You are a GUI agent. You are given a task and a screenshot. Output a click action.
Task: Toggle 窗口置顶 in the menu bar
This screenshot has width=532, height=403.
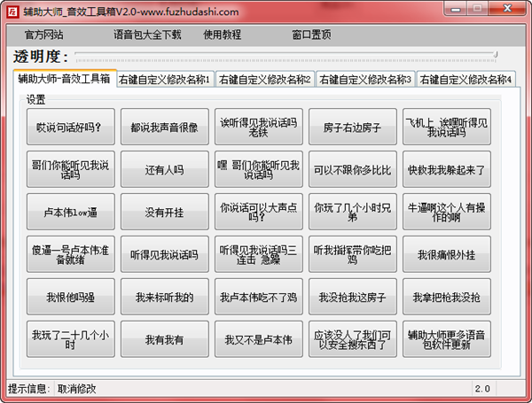311,35
